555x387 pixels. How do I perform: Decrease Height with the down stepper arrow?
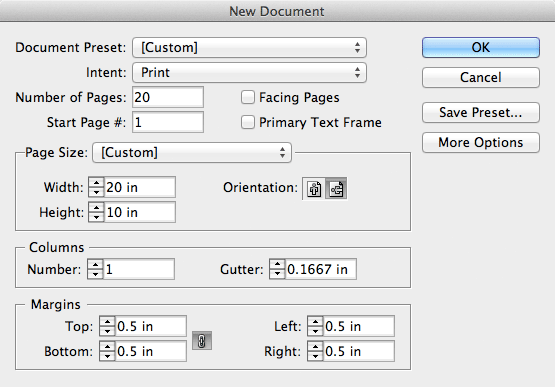click(96, 217)
